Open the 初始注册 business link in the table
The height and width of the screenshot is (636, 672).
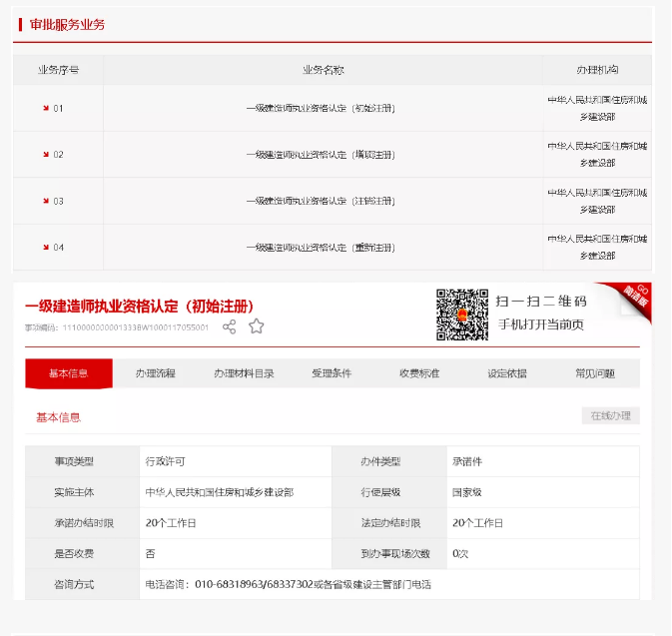tap(321, 108)
